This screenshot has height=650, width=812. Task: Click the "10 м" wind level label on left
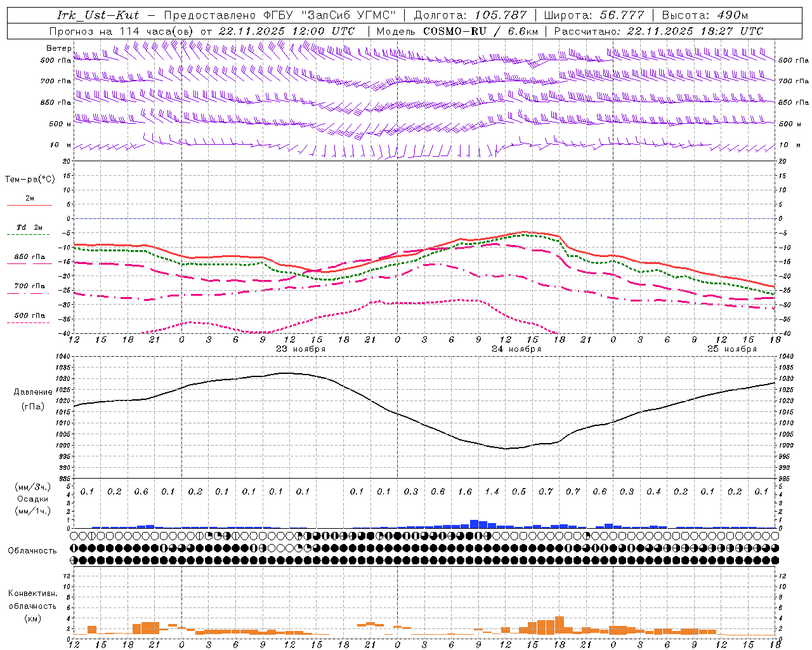click(60, 145)
